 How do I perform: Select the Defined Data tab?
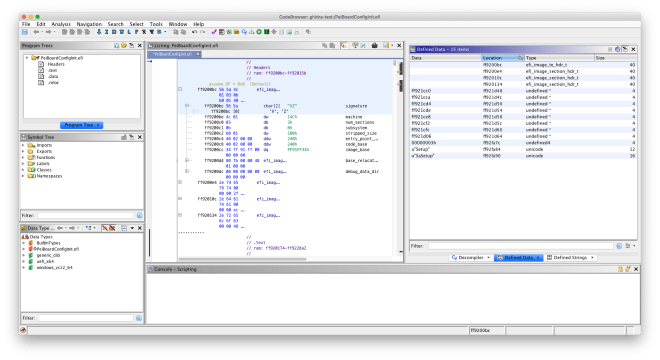pos(518,258)
